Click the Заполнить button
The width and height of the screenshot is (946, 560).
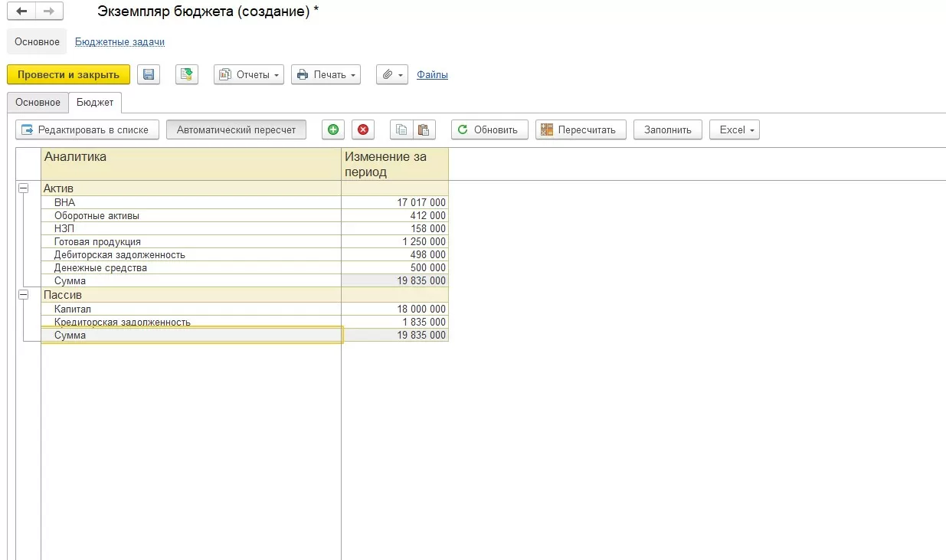[x=668, y=129]
